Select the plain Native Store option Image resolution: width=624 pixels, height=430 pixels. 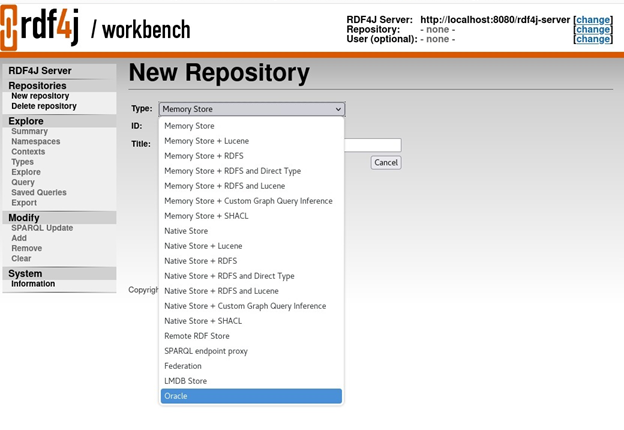pos(251,231)
